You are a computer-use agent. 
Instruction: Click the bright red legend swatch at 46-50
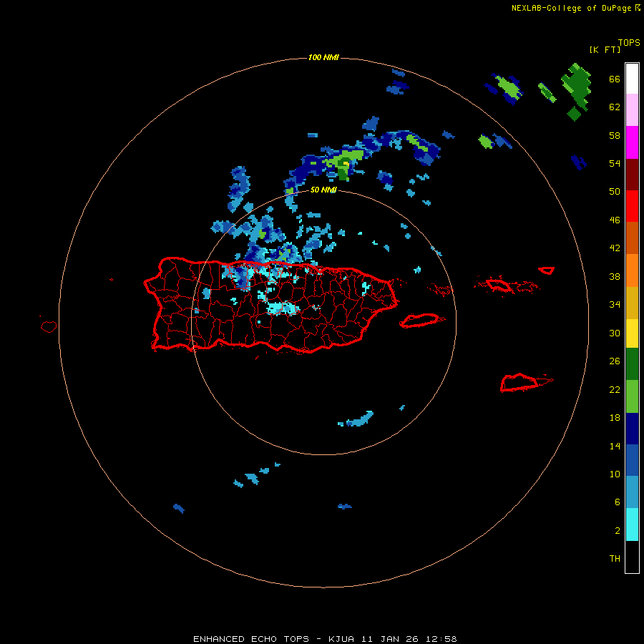[632, 206]
